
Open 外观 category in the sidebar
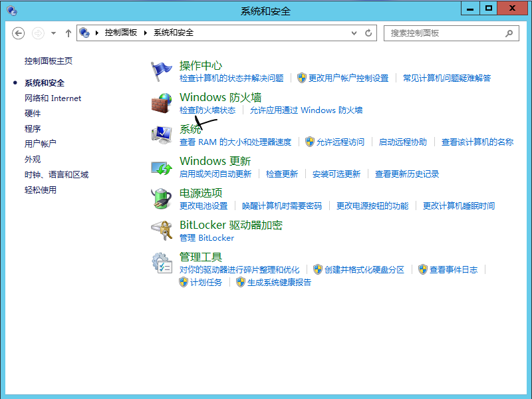(33, 159)
